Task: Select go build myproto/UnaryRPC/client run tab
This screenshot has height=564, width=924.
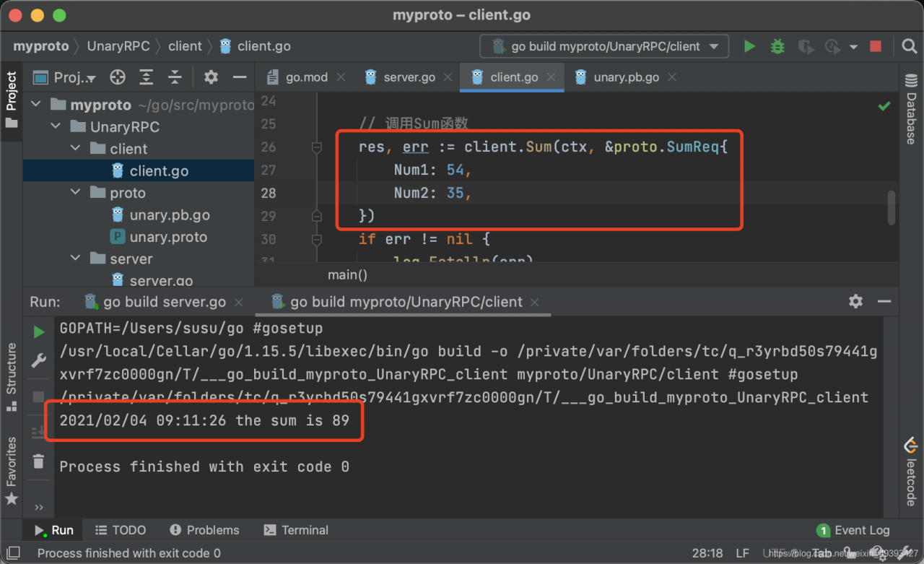Action: 406,302
